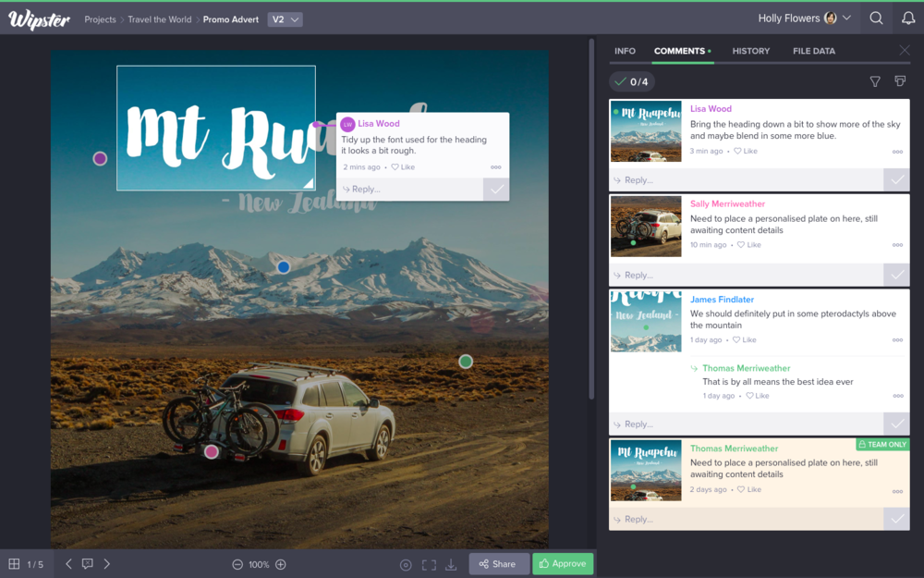Like Lisa Wood's comment about the sky
The width and height of the screenshot is (924, 578).
[746, 151]
